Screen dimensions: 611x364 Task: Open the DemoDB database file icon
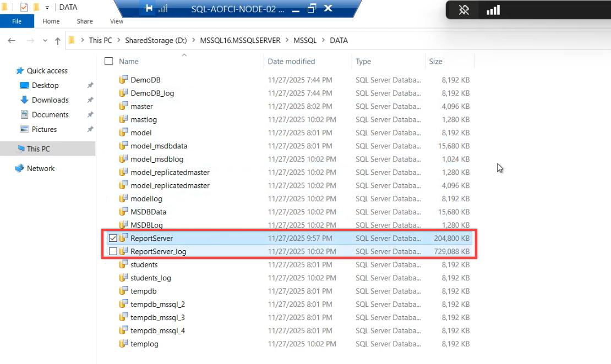point(123,79)
